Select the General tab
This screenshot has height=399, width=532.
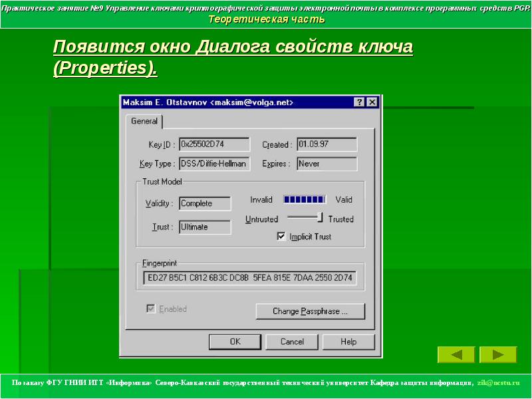click(144, 121)
